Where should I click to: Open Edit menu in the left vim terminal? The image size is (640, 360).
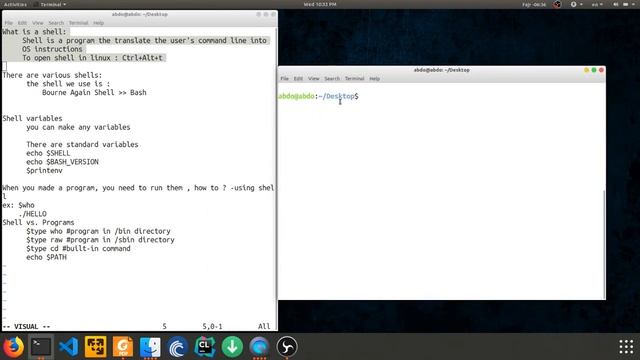coord(22,23)
